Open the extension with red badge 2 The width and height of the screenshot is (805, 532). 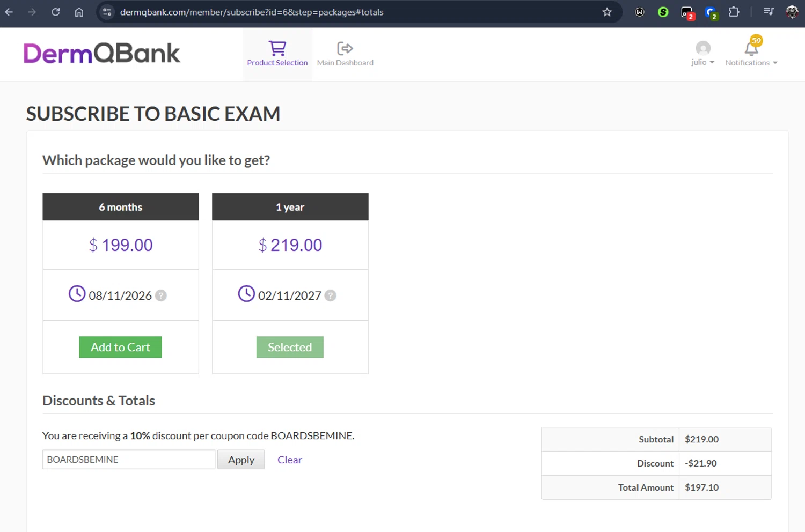687,13
